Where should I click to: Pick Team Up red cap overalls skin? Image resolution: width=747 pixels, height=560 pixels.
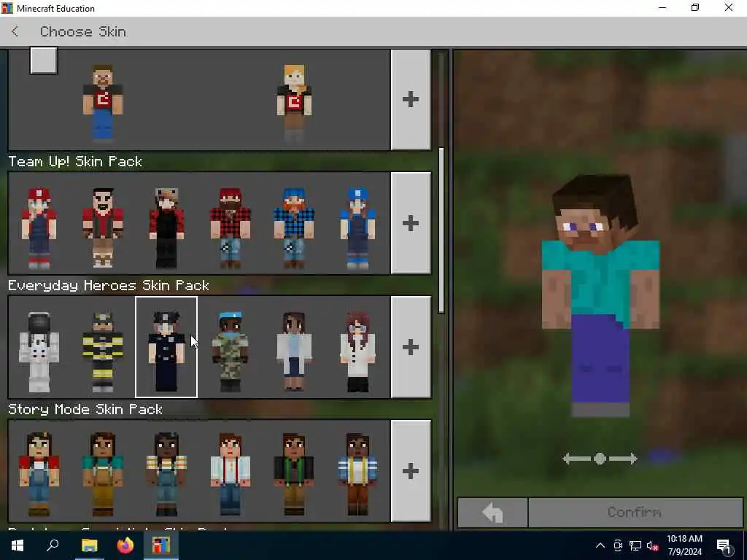39,227
